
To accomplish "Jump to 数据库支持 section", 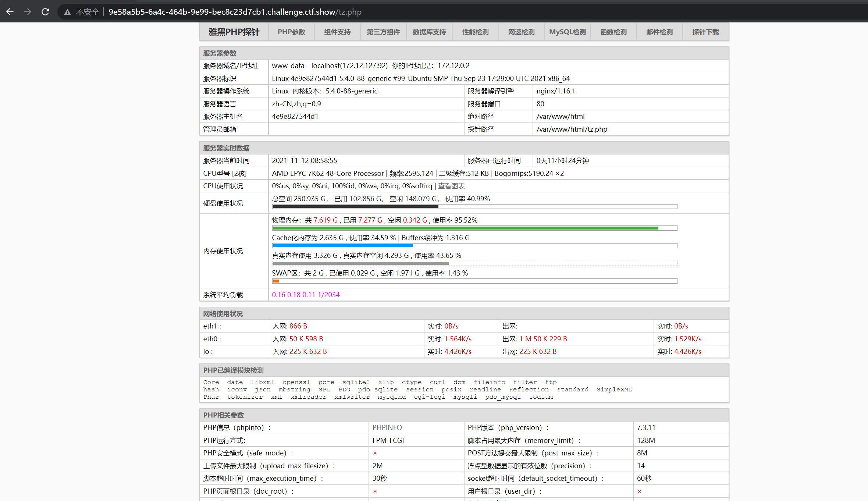I will click(429, 32).
